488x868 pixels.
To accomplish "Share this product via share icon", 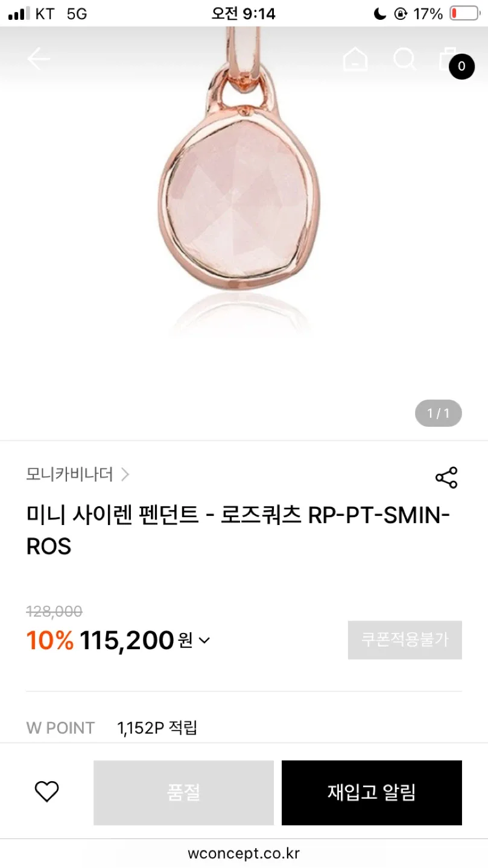I will pyautogui.click(x=446, y=477).
